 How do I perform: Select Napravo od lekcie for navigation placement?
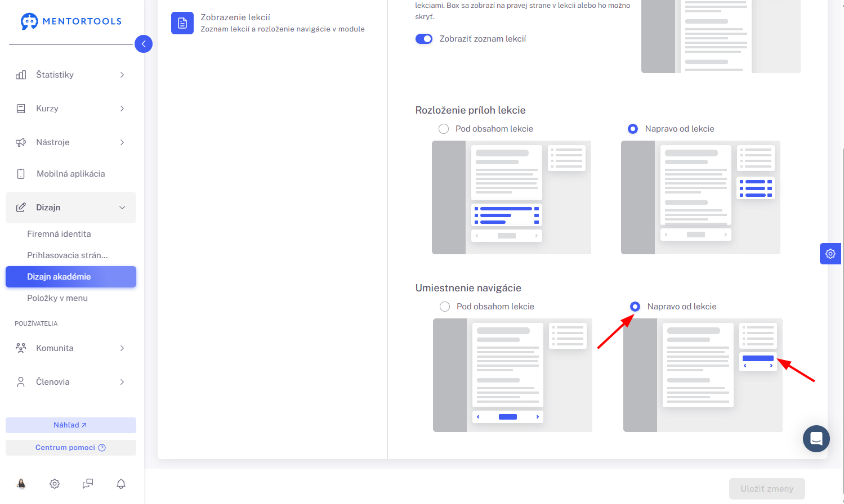click(635, 307)
